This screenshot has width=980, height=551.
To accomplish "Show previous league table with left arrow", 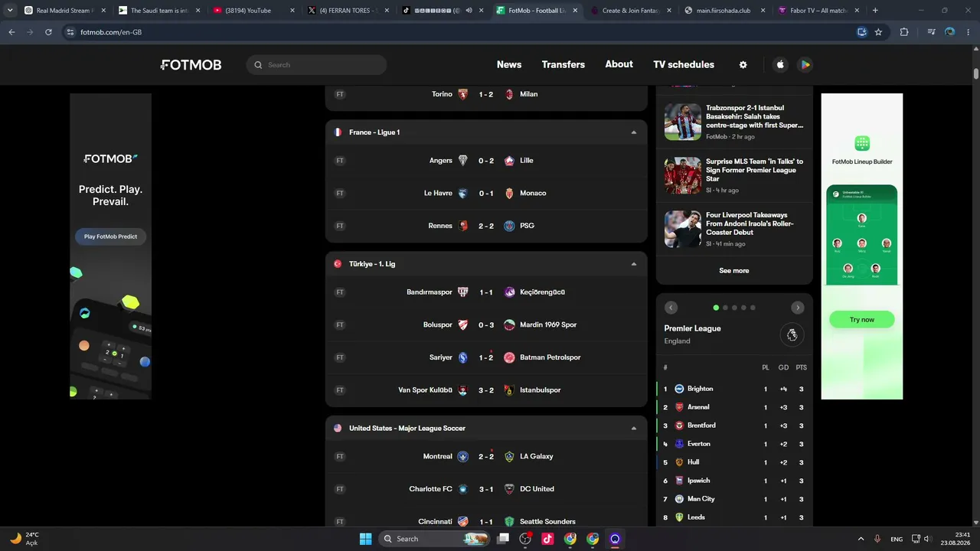I will pos(671,308).
